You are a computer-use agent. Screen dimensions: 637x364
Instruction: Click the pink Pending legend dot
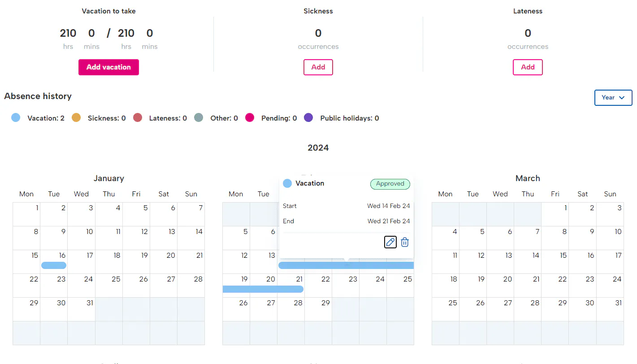tap(250, 118)
